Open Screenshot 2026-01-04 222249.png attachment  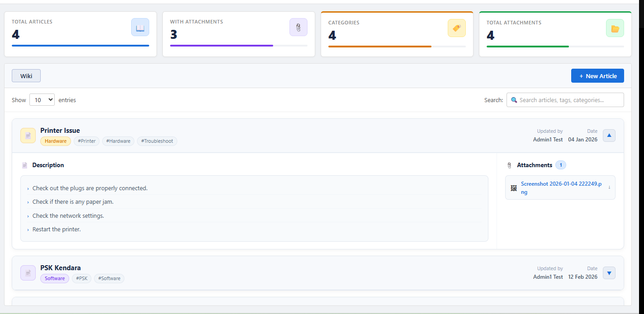tap(561, 188)
